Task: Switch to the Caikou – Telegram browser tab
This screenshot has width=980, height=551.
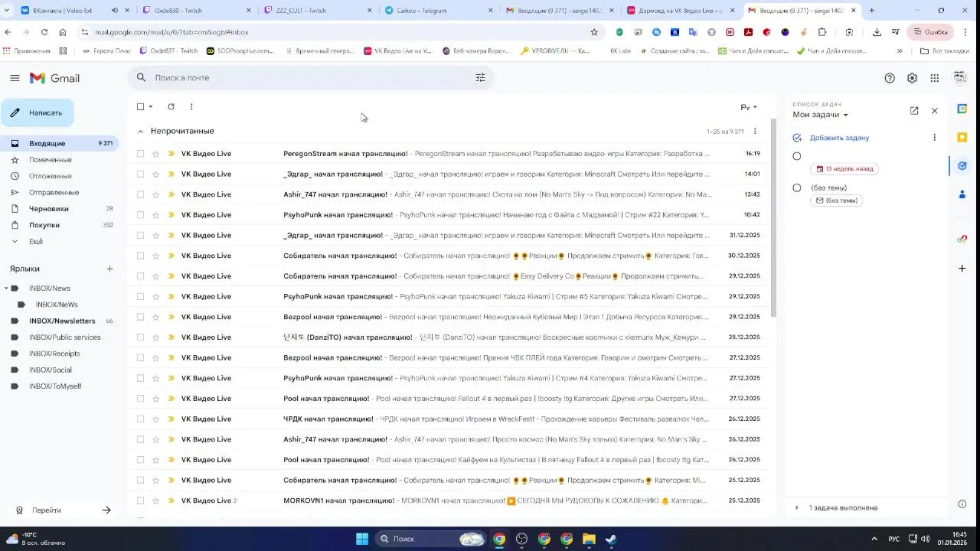Action: click(x=438, y=11)
